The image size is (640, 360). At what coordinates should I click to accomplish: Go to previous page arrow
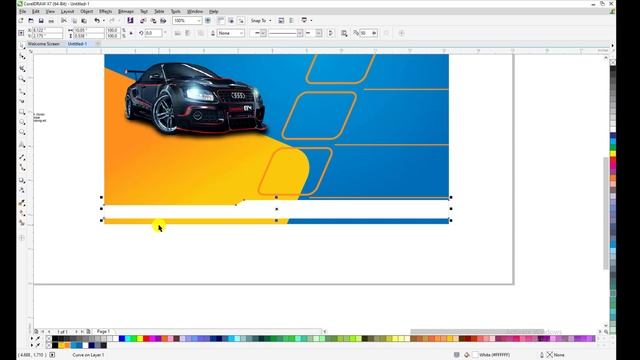[49, 332]
